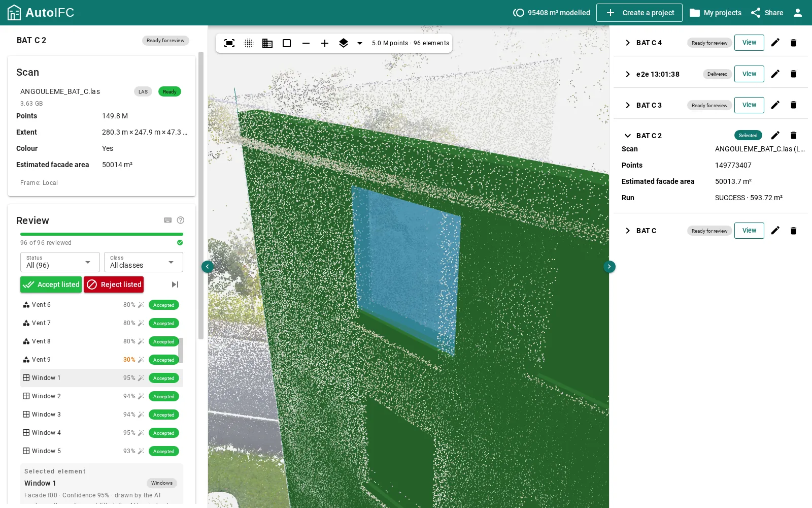
Task: Jump to next element with skip icon
Action: pyautogui.click(x=175, y=284)
